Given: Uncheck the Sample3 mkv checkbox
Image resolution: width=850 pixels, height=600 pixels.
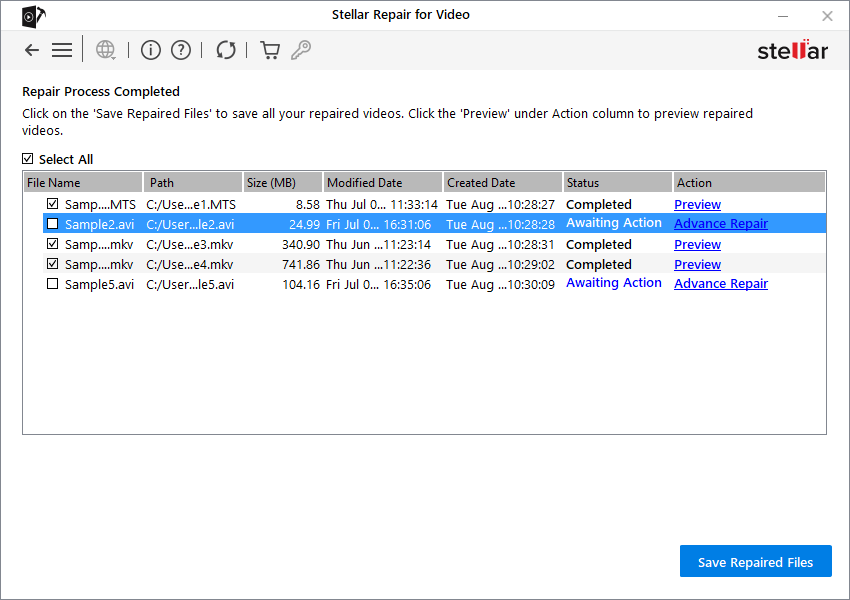Looking at the screenshot, I should pyautogui.click(x=53, y=244).
